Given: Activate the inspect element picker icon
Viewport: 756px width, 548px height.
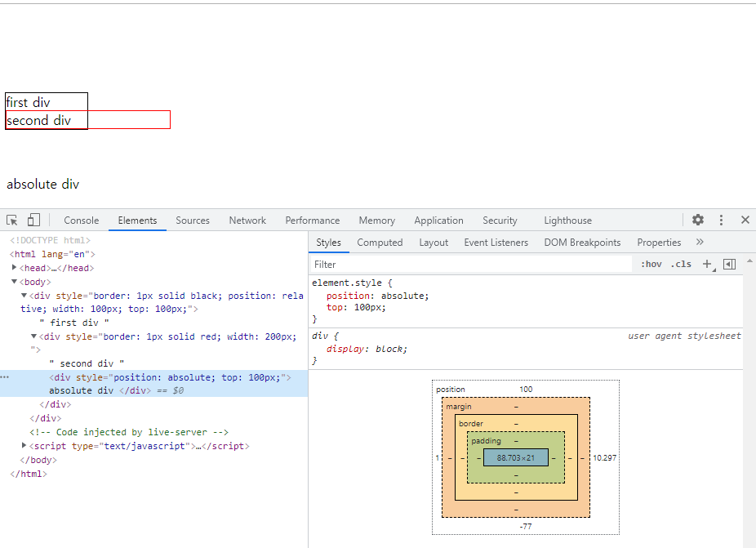Looking at the screenshot, I should 12,221.
